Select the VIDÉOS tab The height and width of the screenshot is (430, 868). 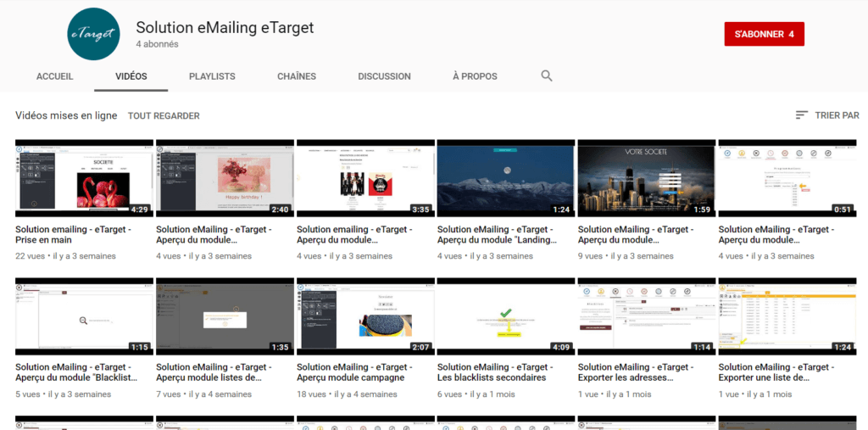click(x=131, y=76)
